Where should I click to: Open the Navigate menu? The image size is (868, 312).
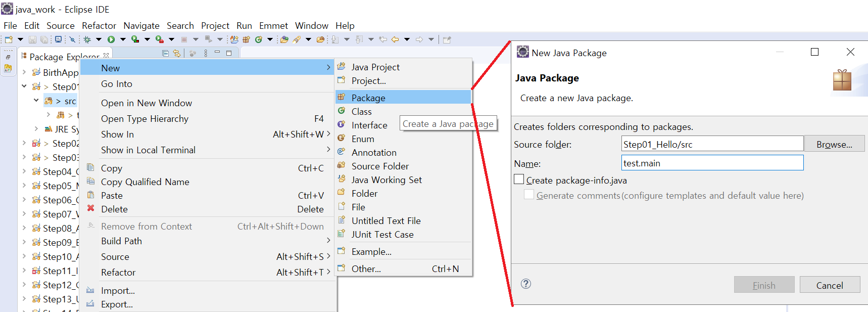point(141,25)
